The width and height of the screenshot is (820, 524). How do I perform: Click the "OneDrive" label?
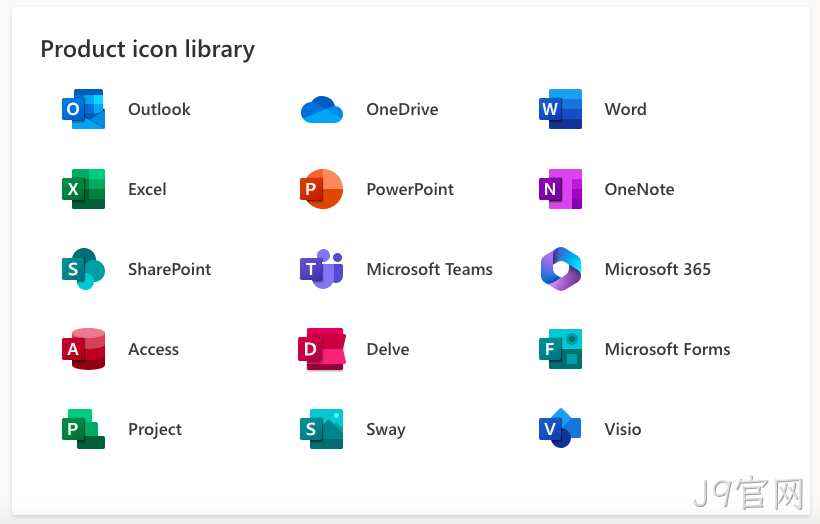click(x=402, y=109)
